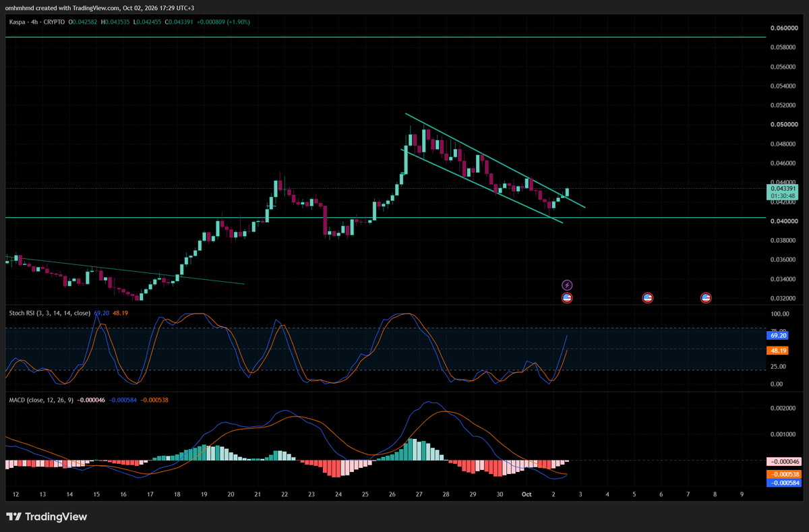The width and height of the screenshot is (809, 532).
Task: Click the MACD histogram label -0.000046 on scale
Action: (x=784, y=462)
